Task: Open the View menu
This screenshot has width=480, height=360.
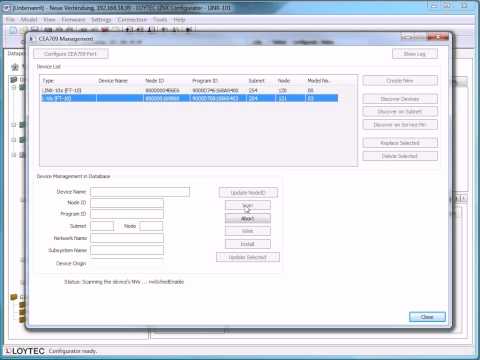Action: tap(49, 20)
